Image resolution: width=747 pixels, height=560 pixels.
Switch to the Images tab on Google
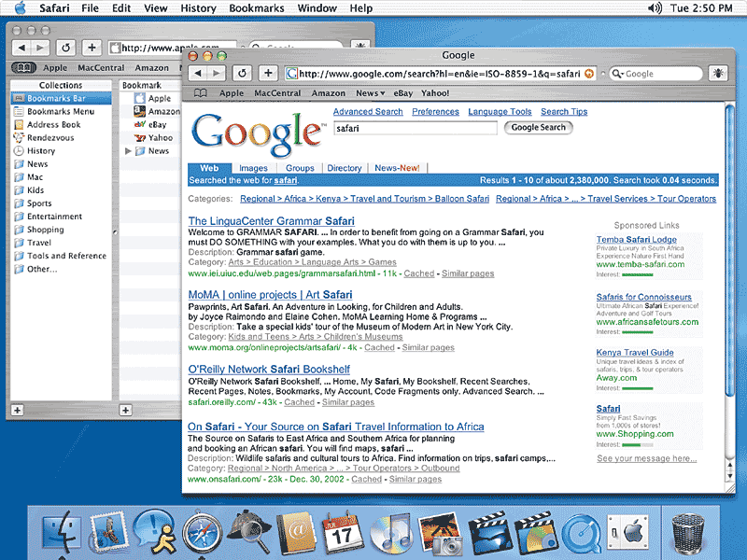point(253,168)
